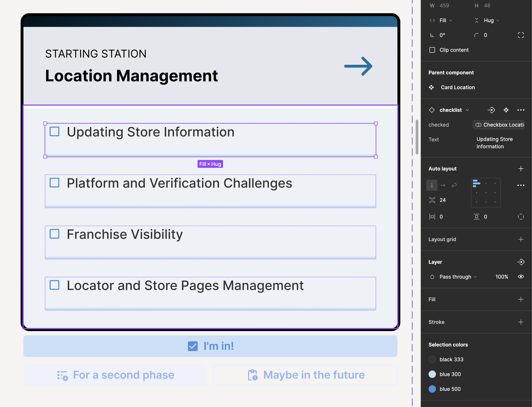Click the Layer apply variable icon
The image size is (532, 407).
(x=521, y=262)
